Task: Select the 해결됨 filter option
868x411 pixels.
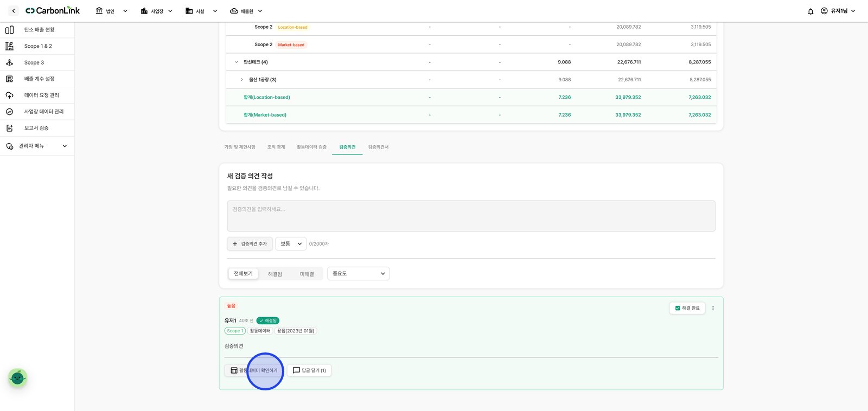Action: (275, 274)
